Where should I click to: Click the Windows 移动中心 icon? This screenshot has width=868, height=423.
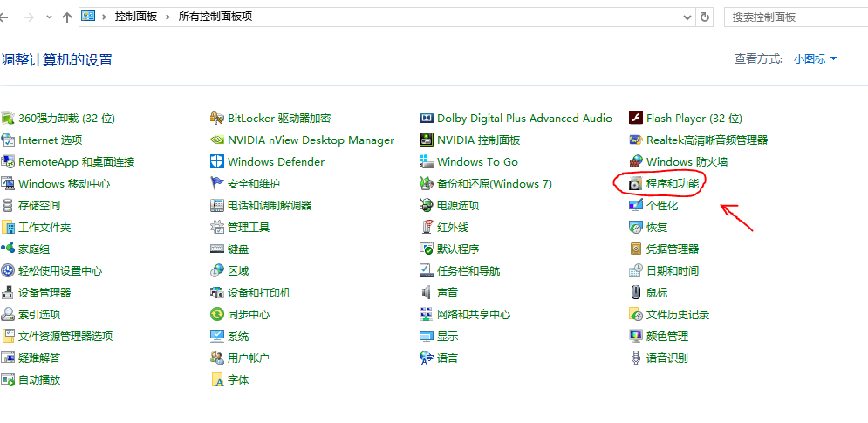click(x=7, y=183)
